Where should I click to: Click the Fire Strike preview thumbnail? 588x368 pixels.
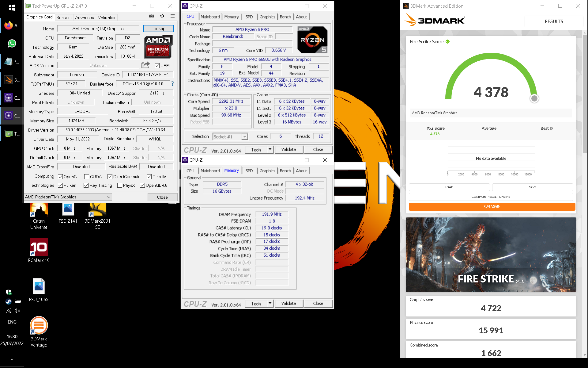click(x=491, y=255)
